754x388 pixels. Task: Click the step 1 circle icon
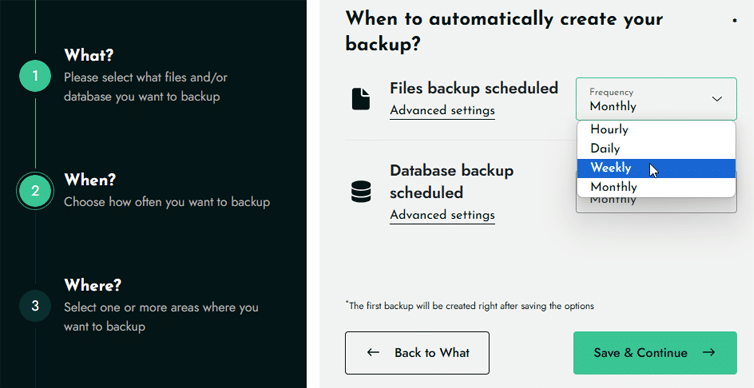coord(35,76)
